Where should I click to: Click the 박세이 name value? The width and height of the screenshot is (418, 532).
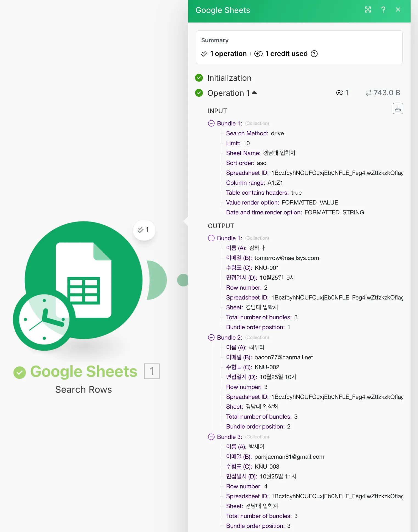click(257, 447)
